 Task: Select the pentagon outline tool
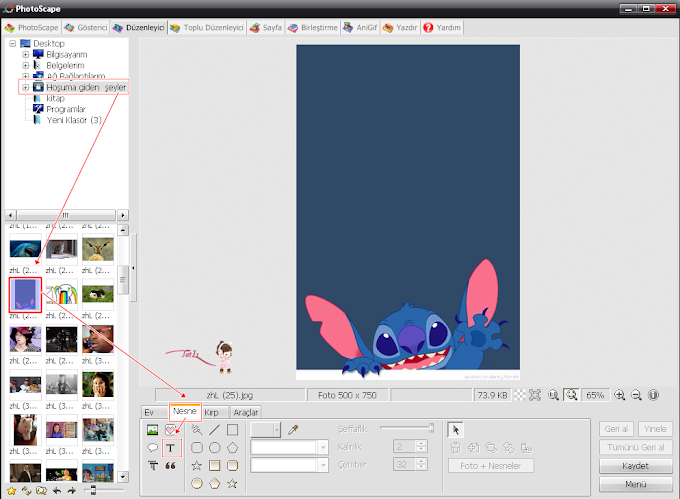click(x=232, y=447)
